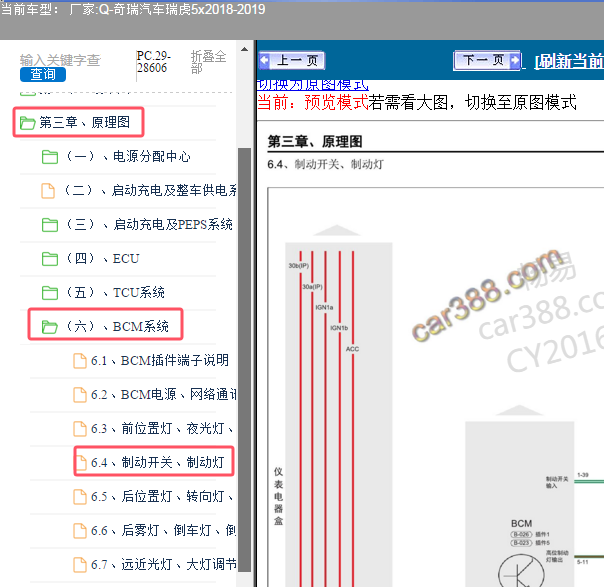Open （四）、ECU entry
Screen dimensions: 604x587
[102, 258]
